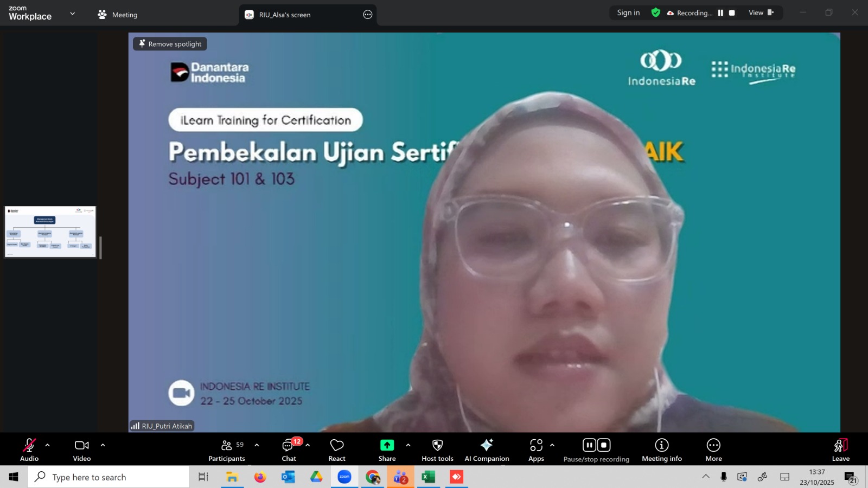Open the Participants panel
The image size is (868, 488).
(x=226, y=450)
